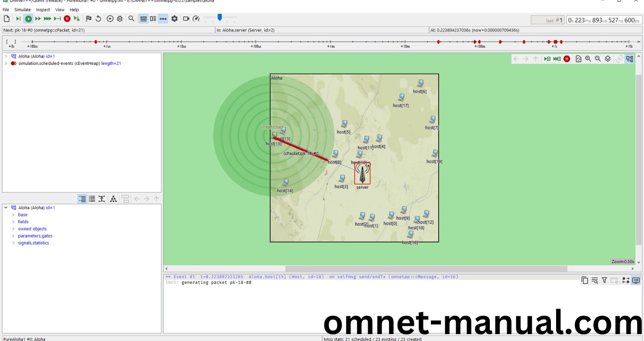Open the Inspect menu
Viewport: 644px width, 341px height.
(43, 10)
